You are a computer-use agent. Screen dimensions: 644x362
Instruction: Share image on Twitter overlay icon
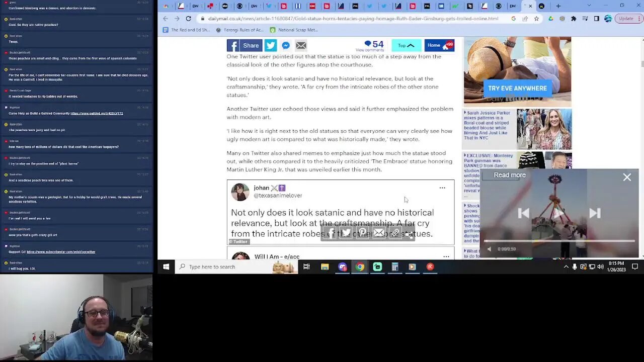(346, 233)
